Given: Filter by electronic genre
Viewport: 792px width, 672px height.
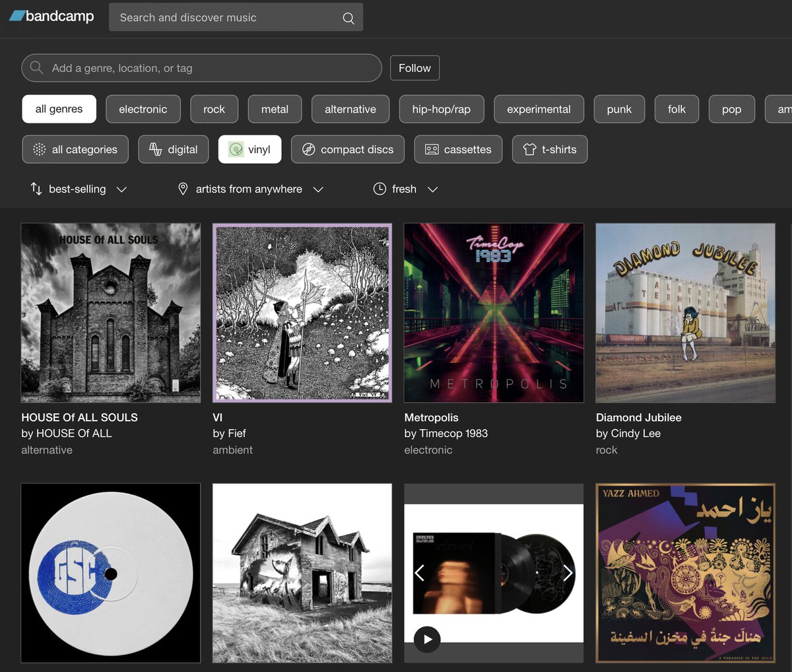Looking at the screenshot, I should 143,109.
